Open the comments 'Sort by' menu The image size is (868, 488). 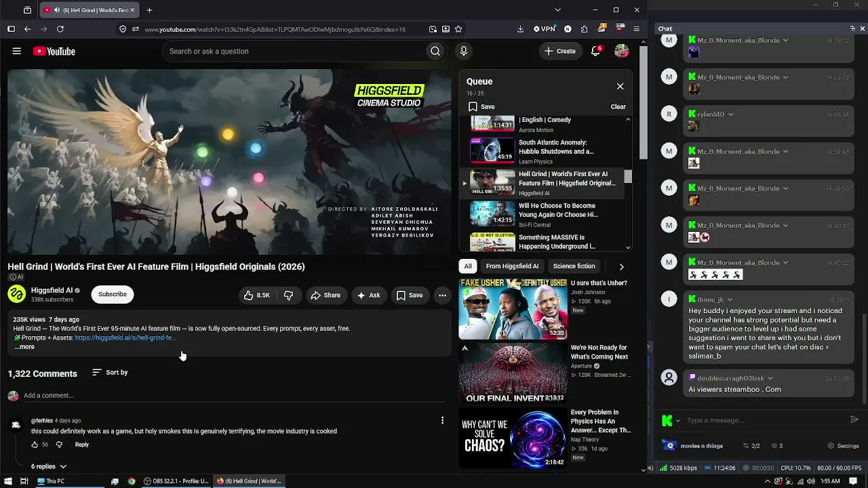(x=110, y=372)
